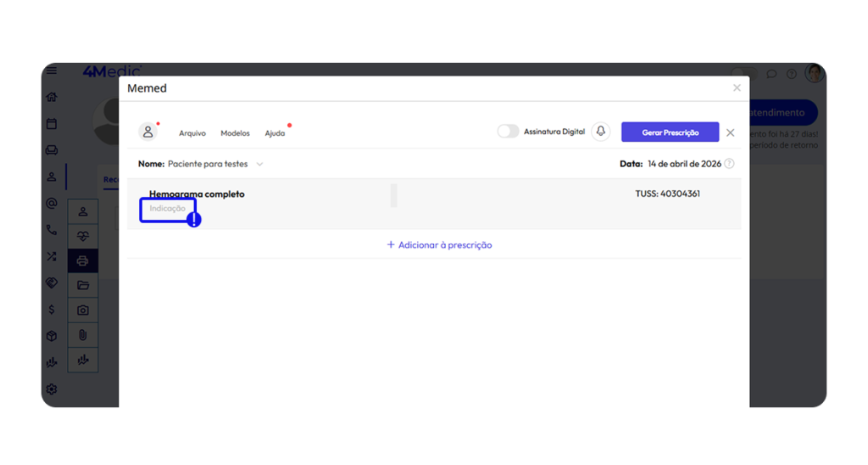Click the prescription date 14 de abril de 2026
Viewport: 868px width, 465px height.
[684, 164]
